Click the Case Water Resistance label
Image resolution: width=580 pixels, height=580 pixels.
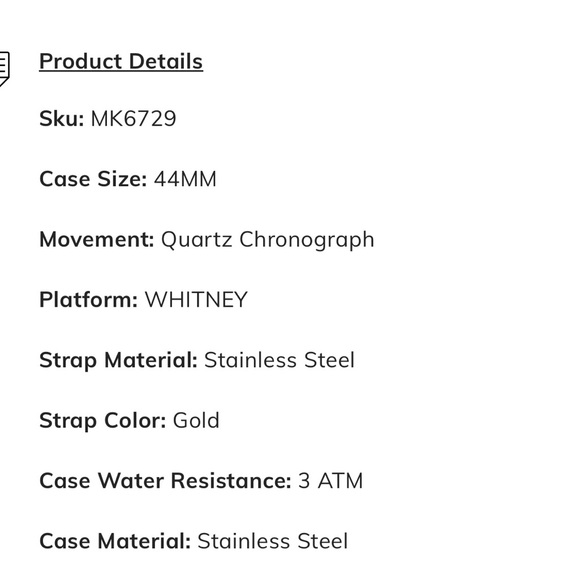pyautogui.click(x=165, y=481)
